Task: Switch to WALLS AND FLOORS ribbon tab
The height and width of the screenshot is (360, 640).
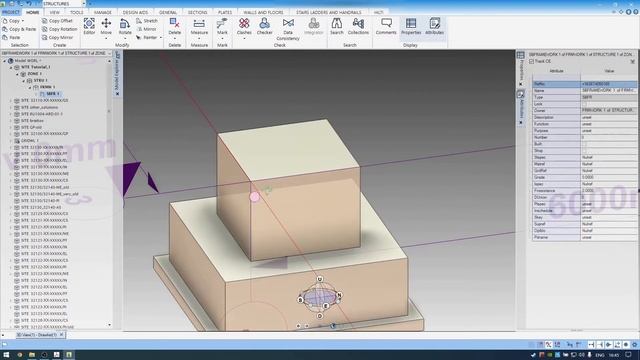Action: (x=263, y=13)
